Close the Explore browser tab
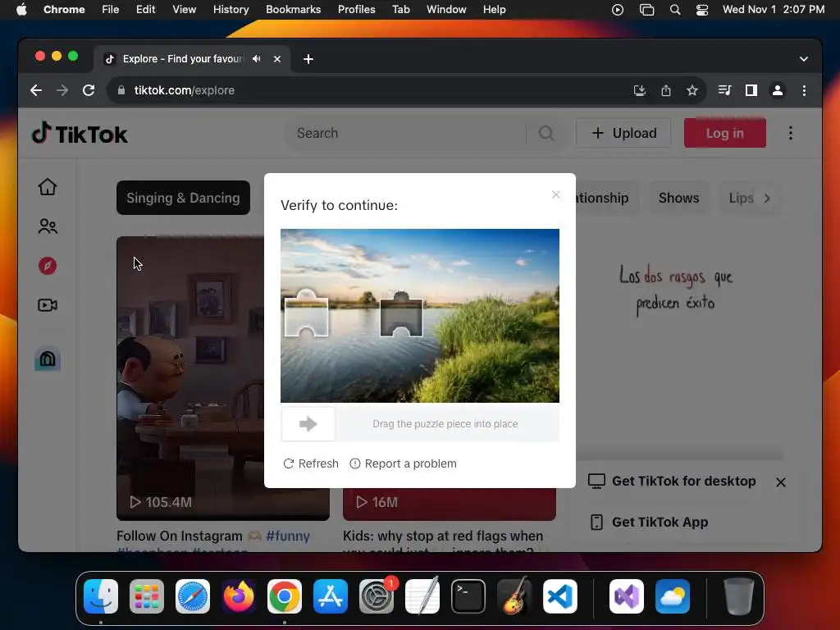The image size is (840, 630). (277, 59)
